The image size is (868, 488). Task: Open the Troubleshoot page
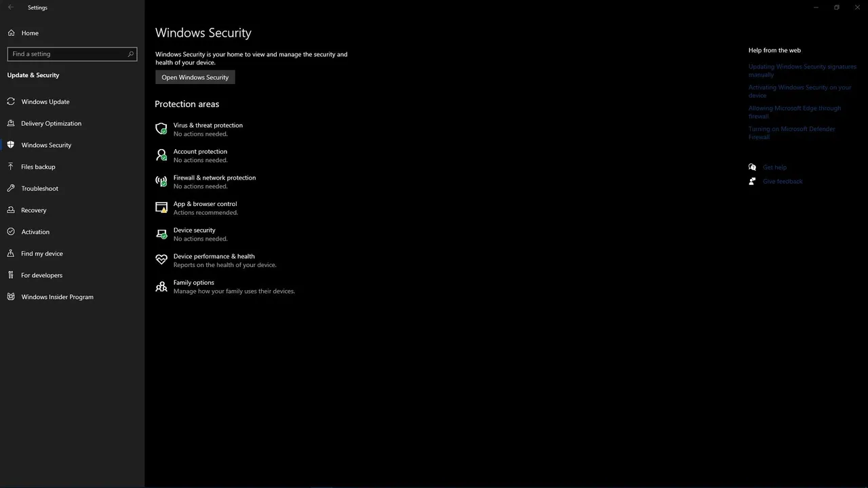pyautogui.click(x=39, y=188)
